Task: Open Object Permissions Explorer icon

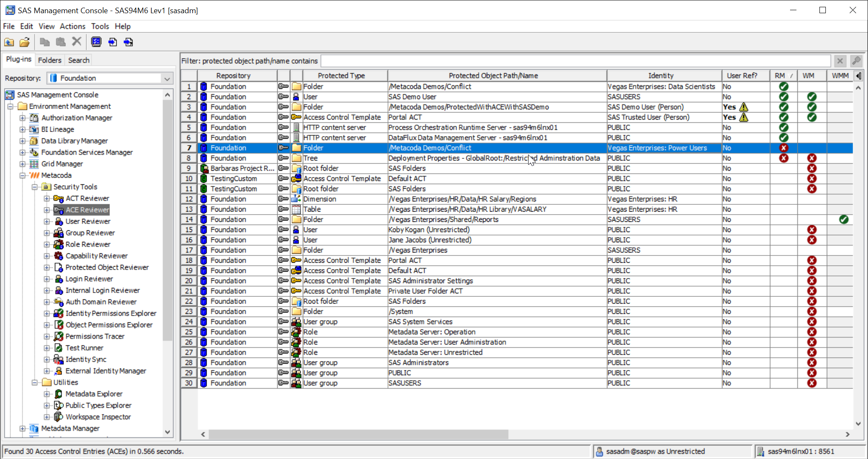Action: [59, 325]
